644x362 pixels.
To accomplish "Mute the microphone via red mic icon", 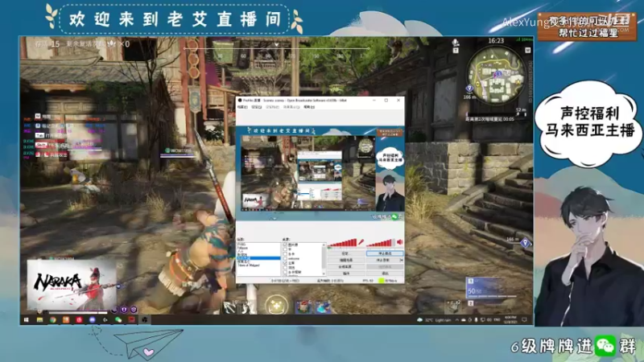I will (361, 242).
